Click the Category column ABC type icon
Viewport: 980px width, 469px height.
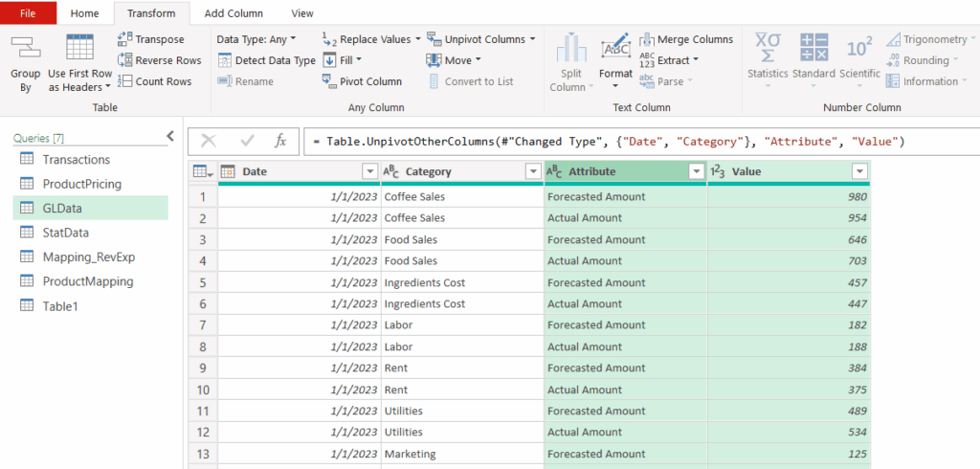click(391, 171)
